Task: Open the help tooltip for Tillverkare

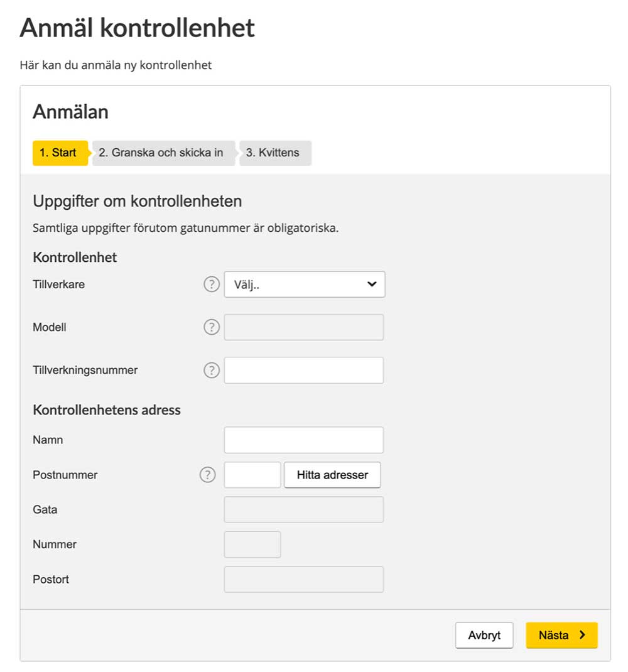Action: click(x=211, y=284)
